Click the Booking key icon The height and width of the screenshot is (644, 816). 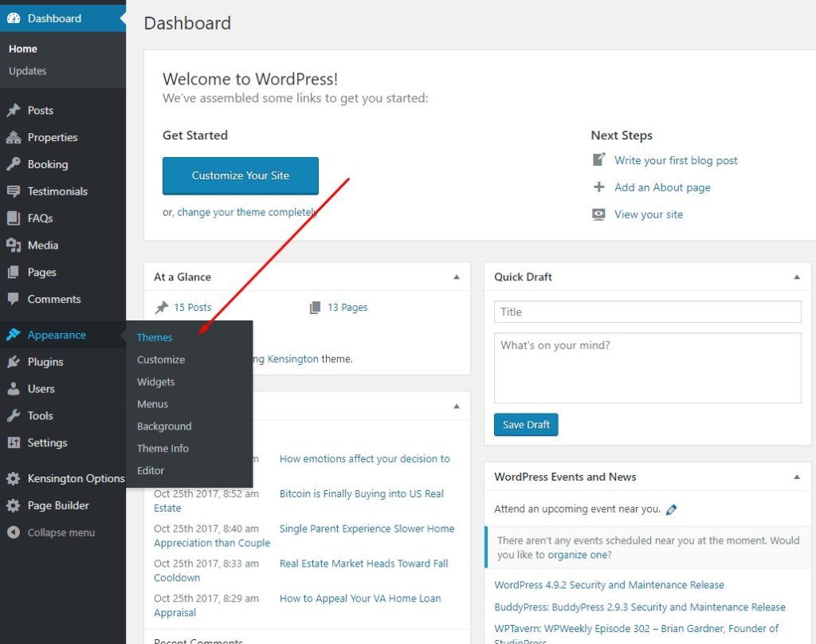pyautogui.click(x=14, y=164)
